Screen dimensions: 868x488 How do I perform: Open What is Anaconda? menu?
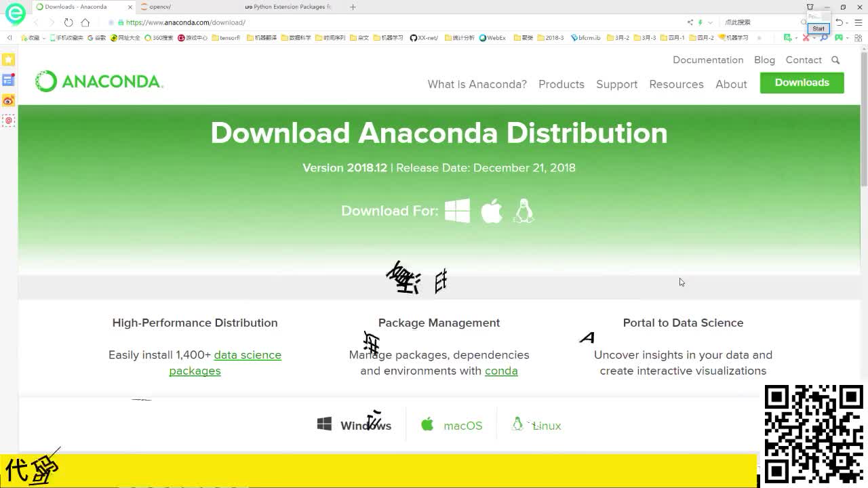477,84
